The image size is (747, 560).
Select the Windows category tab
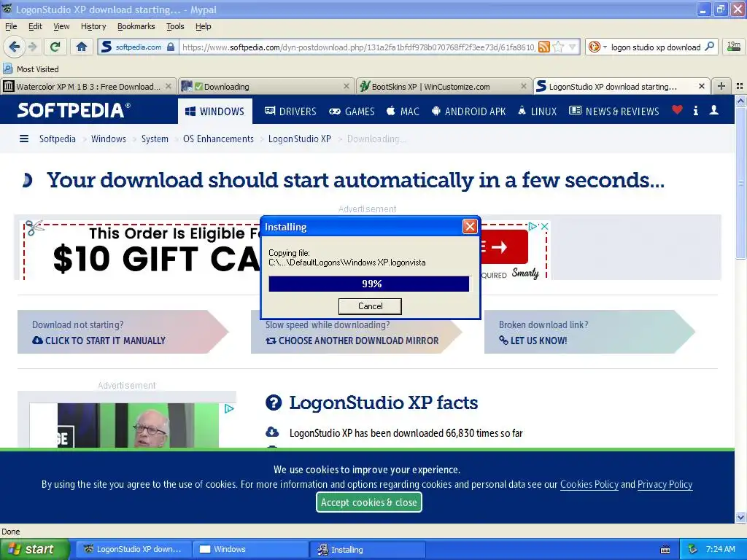[215, 111]
